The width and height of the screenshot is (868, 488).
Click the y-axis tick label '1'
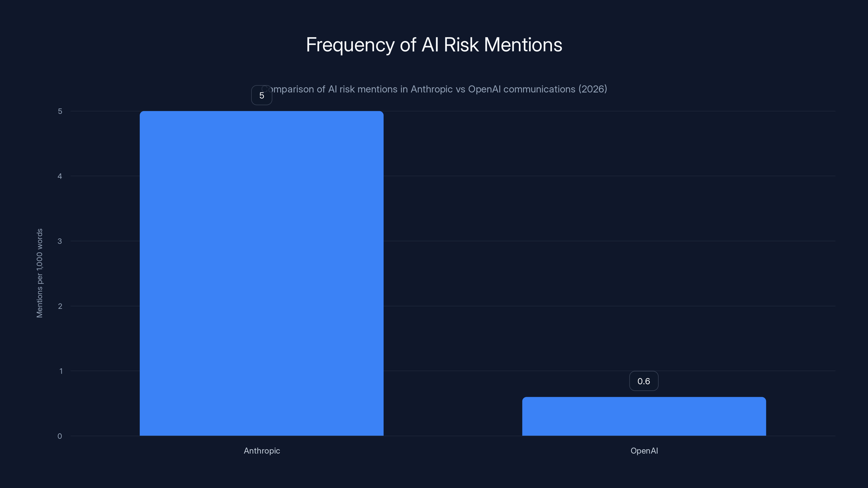click(x=61, y=371)
